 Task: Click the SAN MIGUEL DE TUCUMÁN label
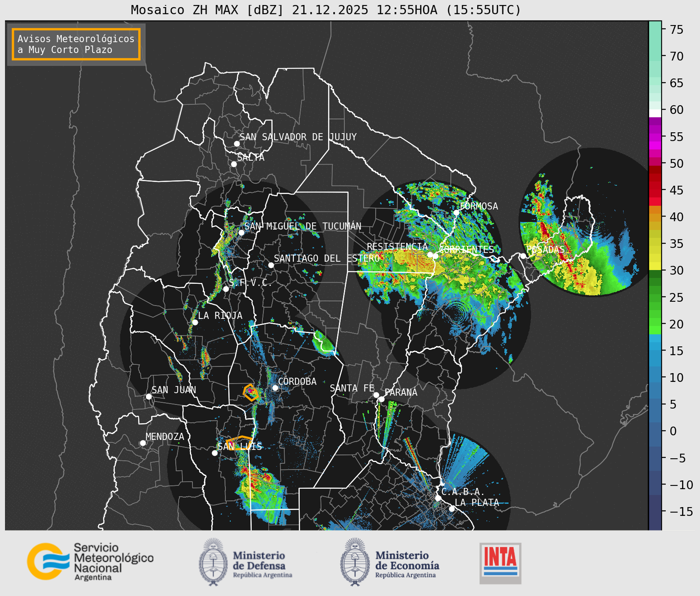point(303,226)
